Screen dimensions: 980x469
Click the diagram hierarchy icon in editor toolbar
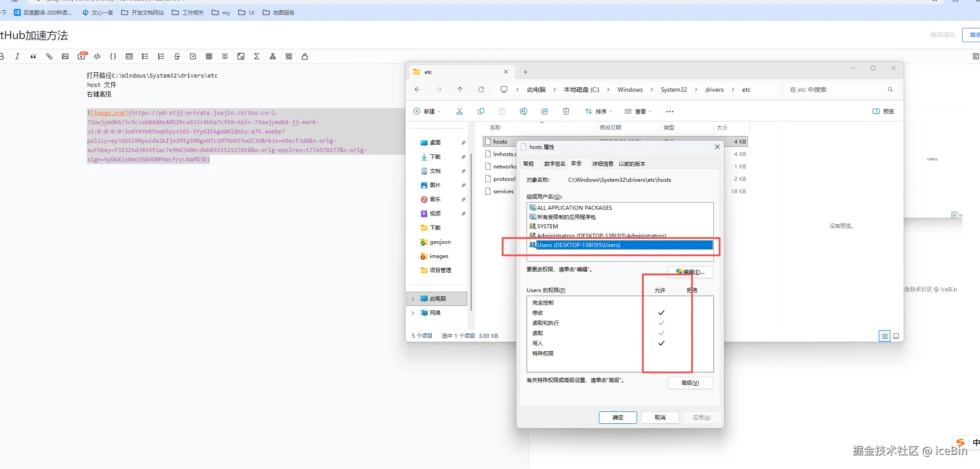point(273,56)
